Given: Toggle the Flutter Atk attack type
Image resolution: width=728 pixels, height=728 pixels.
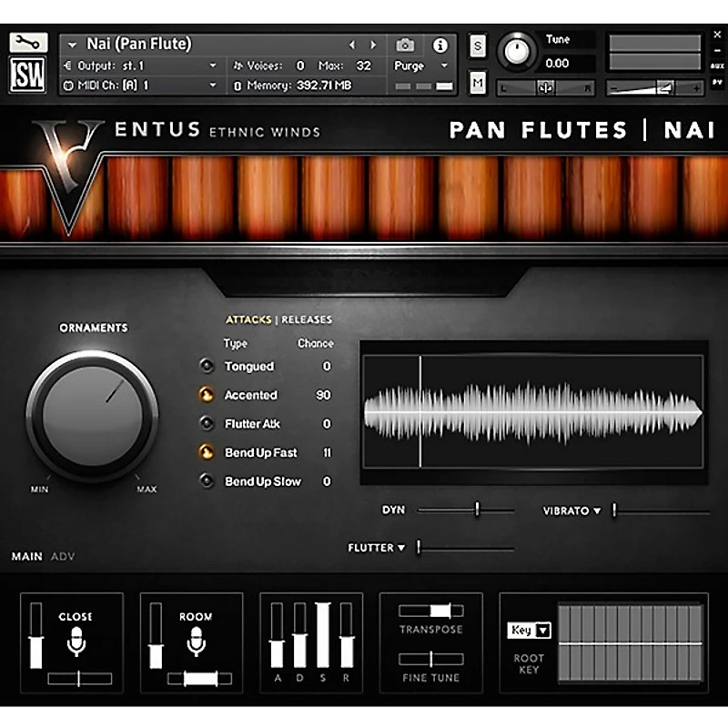Looking at the screenshot, I should pyautogui.click(x=206, y=423).
